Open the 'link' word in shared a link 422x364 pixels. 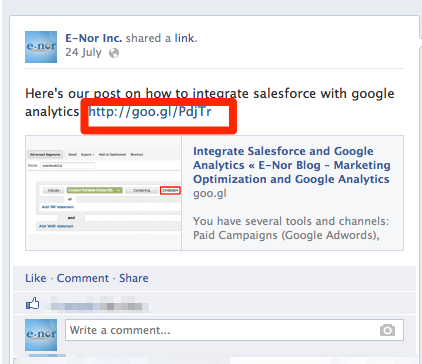coord(184,38)
